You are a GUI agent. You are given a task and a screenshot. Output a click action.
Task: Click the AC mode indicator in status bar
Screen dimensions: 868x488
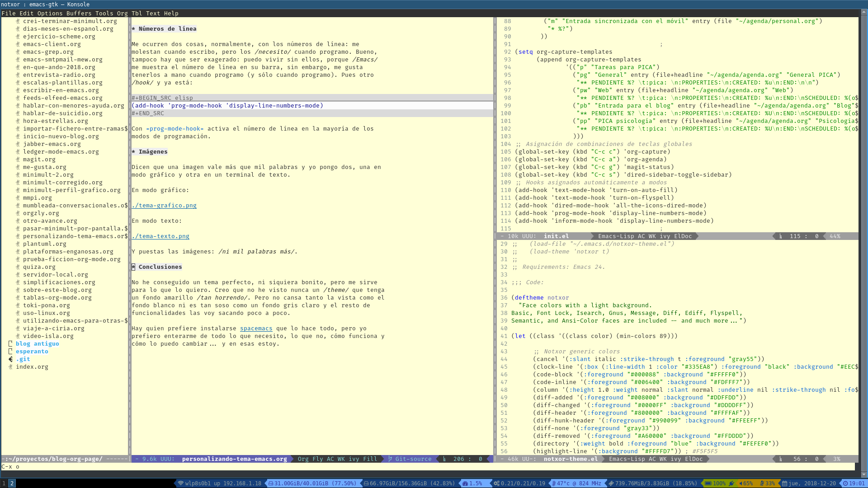tap(331, 458)
